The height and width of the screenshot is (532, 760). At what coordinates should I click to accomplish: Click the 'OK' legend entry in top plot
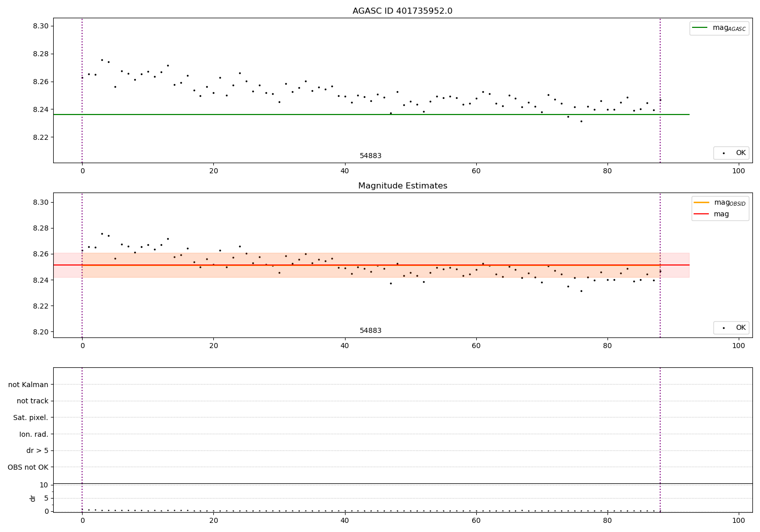coord(731,153)
